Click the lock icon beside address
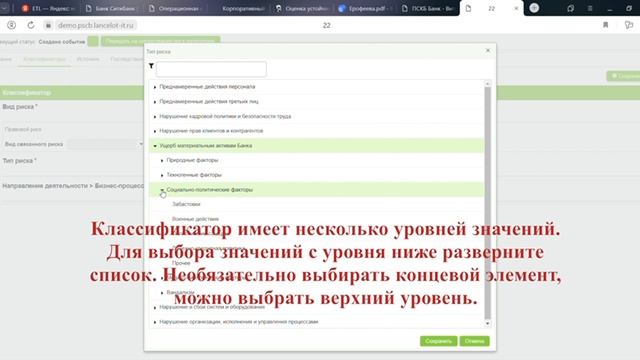This screenshot has width=640, height=360. (x=48, y=25)
